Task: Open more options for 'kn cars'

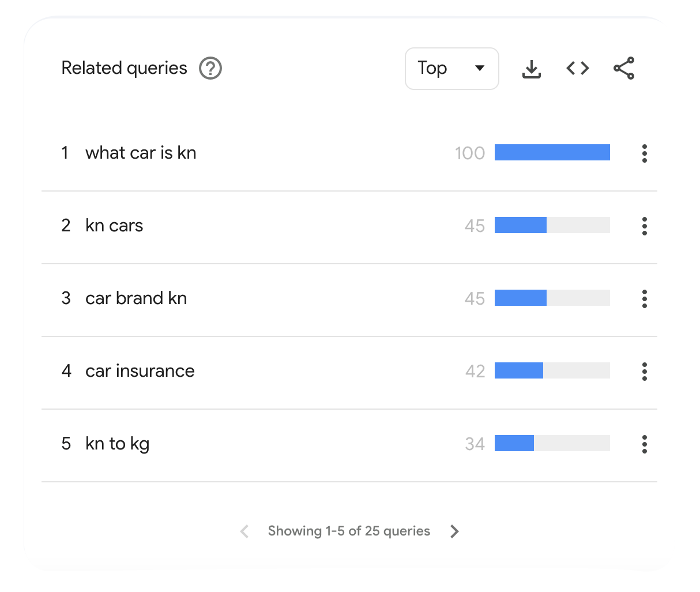Action: point(645,226)
